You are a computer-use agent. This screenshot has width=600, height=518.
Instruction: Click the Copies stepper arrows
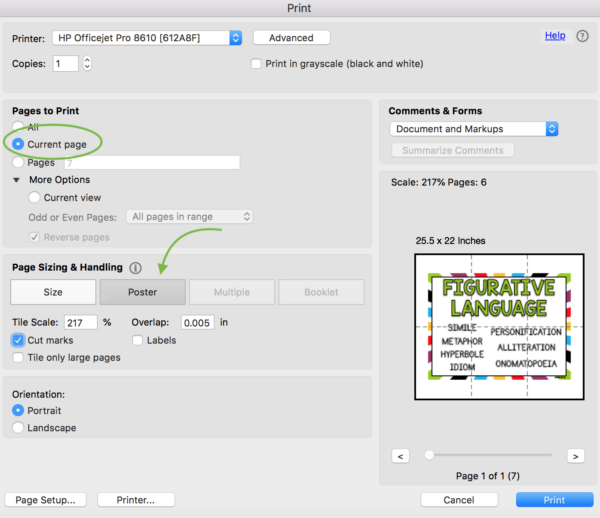[x=87, y=63]
